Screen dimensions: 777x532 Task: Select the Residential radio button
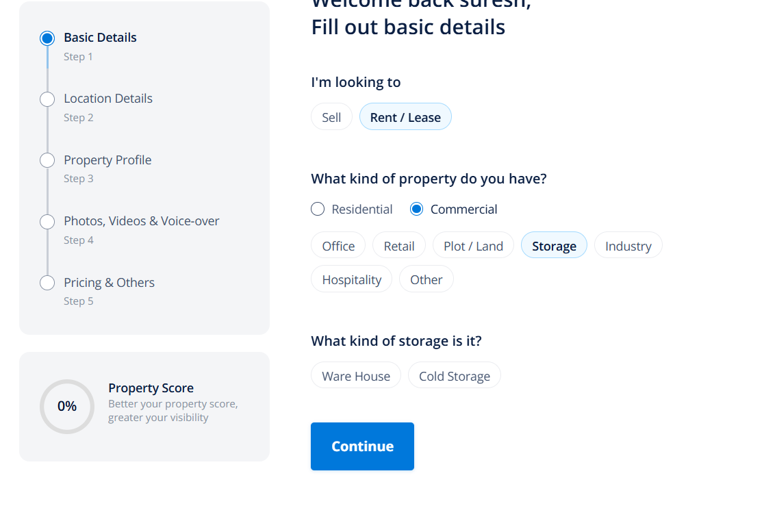point(318,210)
